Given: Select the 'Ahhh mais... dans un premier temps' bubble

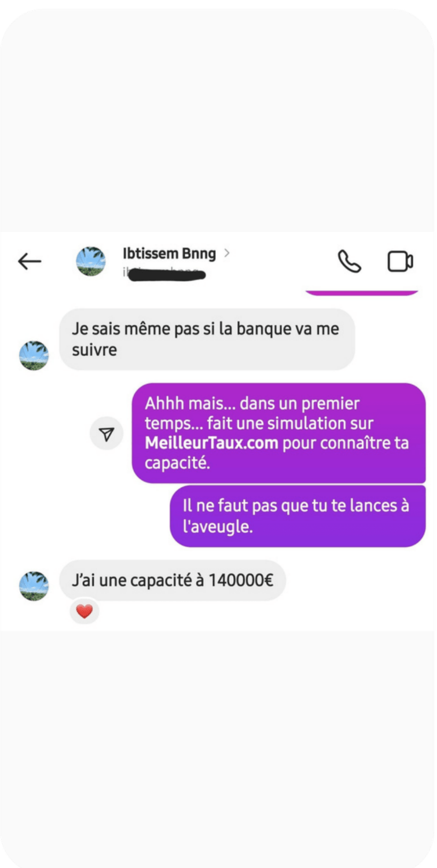Looking at the screenshot, I should click(x=278, y=433).
